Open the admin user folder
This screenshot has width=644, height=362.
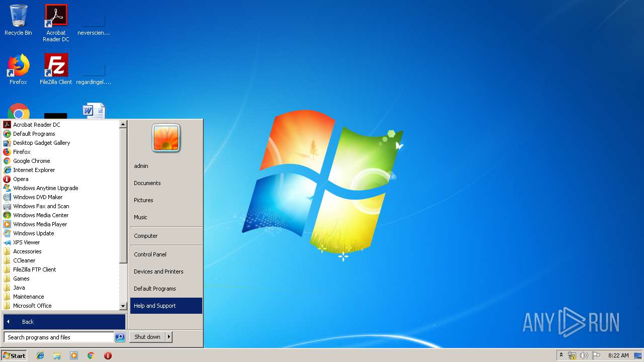pyautogui.click(x=166, y=166)
